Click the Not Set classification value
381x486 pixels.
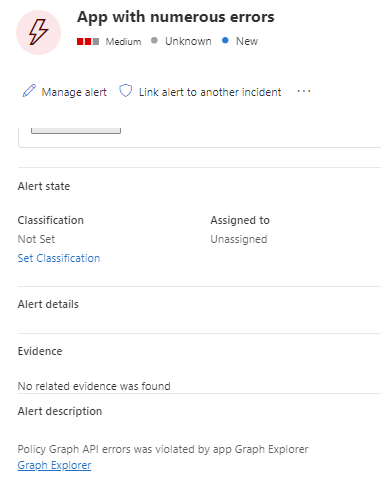point(36,239)
